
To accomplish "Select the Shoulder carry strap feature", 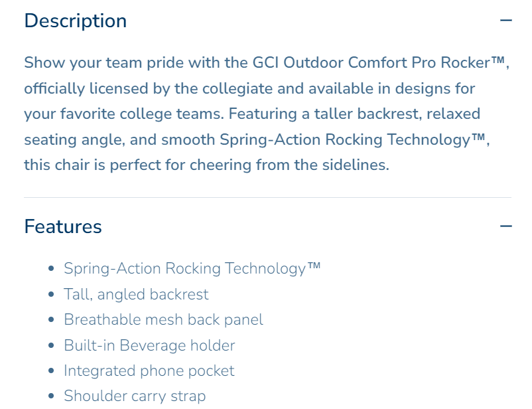I will click(x=135, y=396).
